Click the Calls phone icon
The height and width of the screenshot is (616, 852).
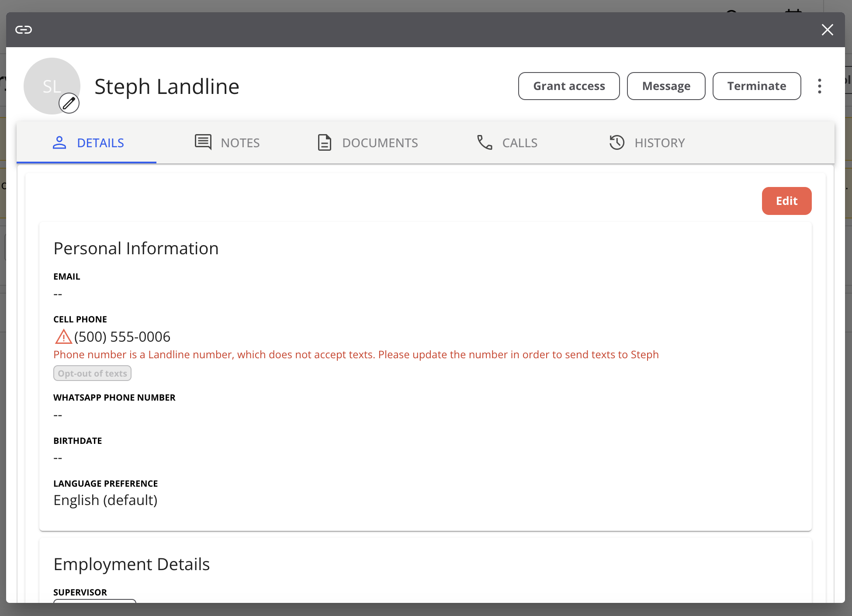point(485,142)
